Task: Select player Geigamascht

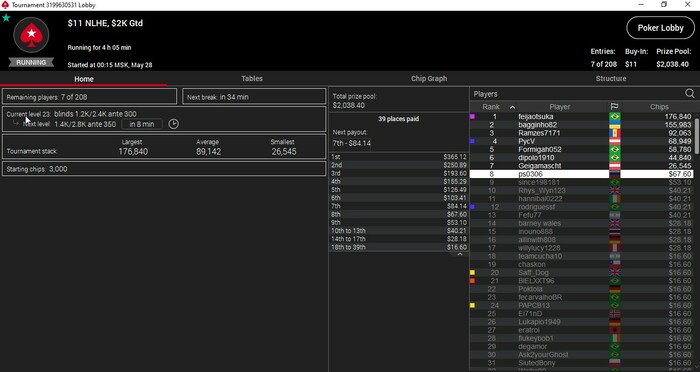Action: tap(582, 166)
